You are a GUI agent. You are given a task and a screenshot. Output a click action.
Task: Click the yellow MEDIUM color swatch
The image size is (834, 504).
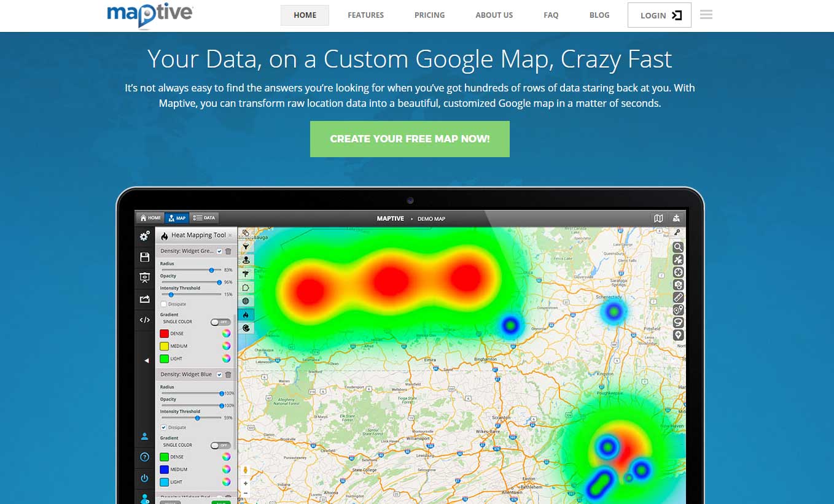(x=164, y=346)
